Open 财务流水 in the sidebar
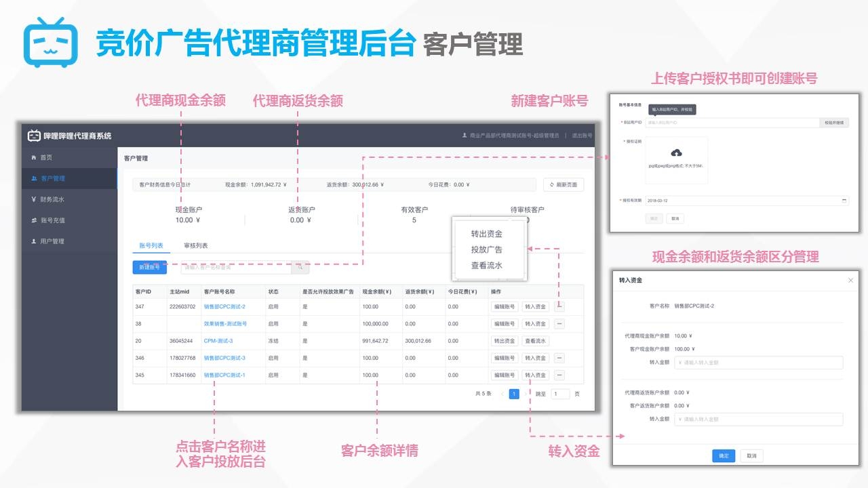The width and height of the screenshot is (868, 488). 52,199
